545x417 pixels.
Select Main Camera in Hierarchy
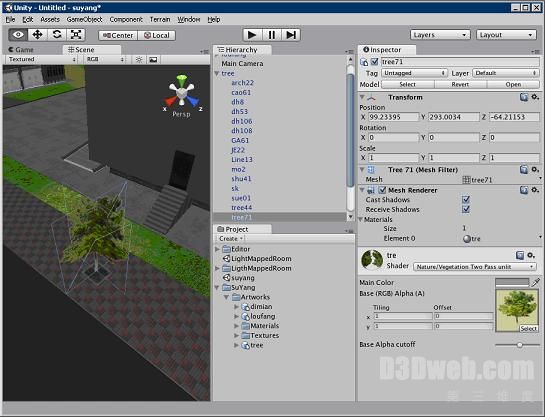[x=242, y=64]
